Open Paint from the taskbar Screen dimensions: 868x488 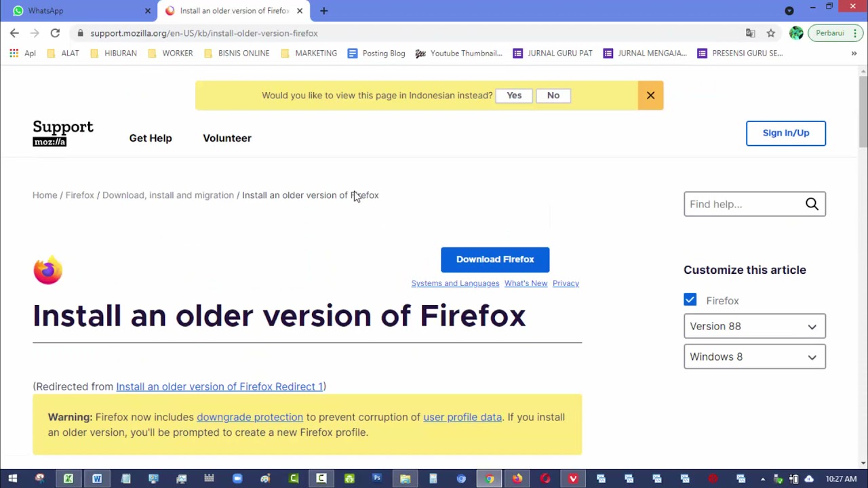click(x=265, y=479)
